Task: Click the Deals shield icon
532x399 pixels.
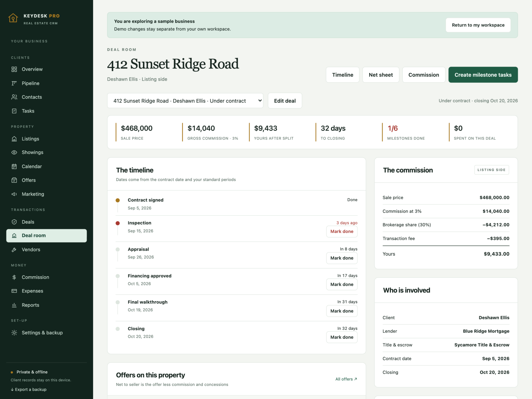Action: [14, 222]
